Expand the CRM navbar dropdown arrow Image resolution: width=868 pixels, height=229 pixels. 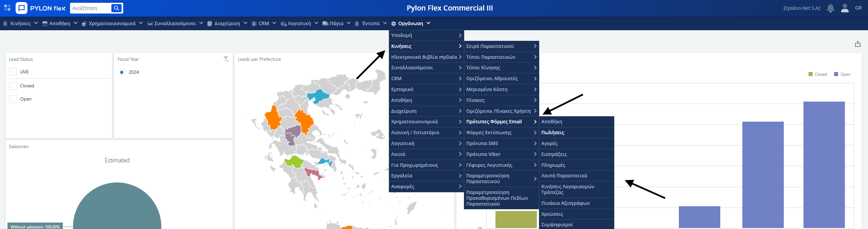point(274,23)
